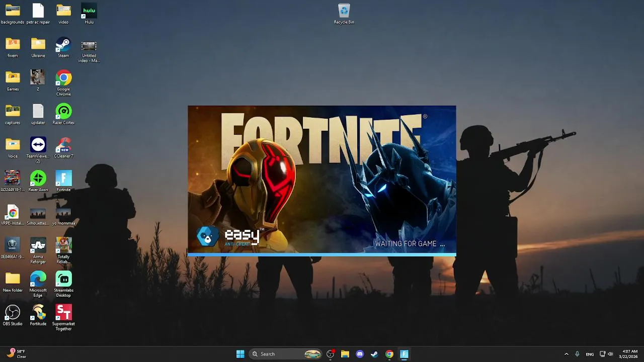Viewport: 644px width, 362px height.
Task: Select the 0E8466A1 file icon
Action: click(x=13, y=248)
